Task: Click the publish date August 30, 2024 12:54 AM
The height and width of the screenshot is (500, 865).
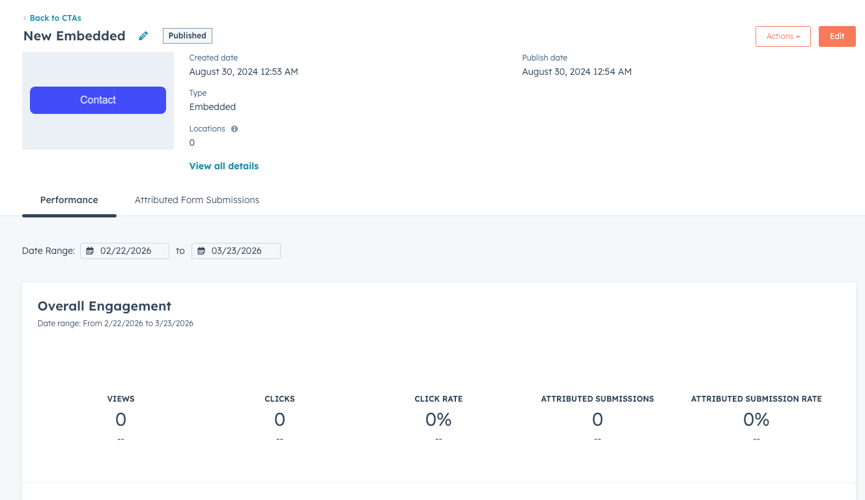Action: [x=576, y=72]
